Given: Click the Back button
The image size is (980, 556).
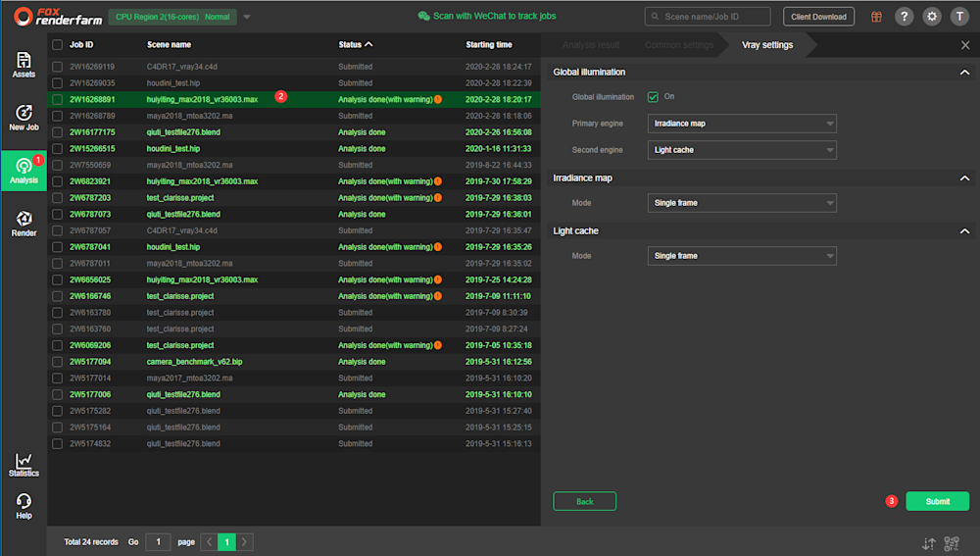Looking at the screenshot, I should point(584,502).
